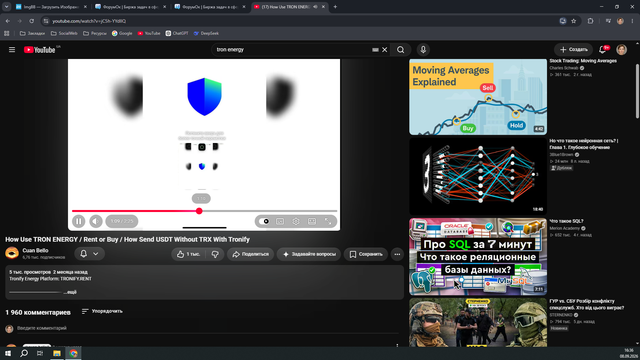This screenshot has height=360, width=640.
Task: Open the DeepSeek bookmark
Action: point(206,33)
